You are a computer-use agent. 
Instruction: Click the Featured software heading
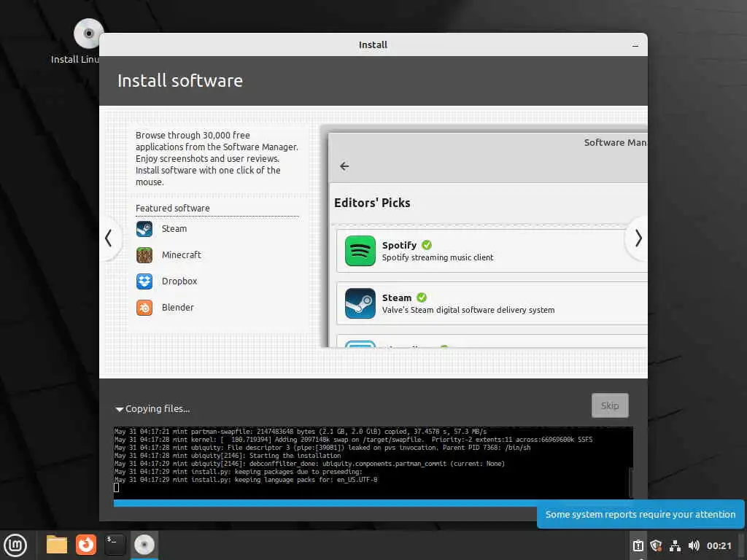172,209
